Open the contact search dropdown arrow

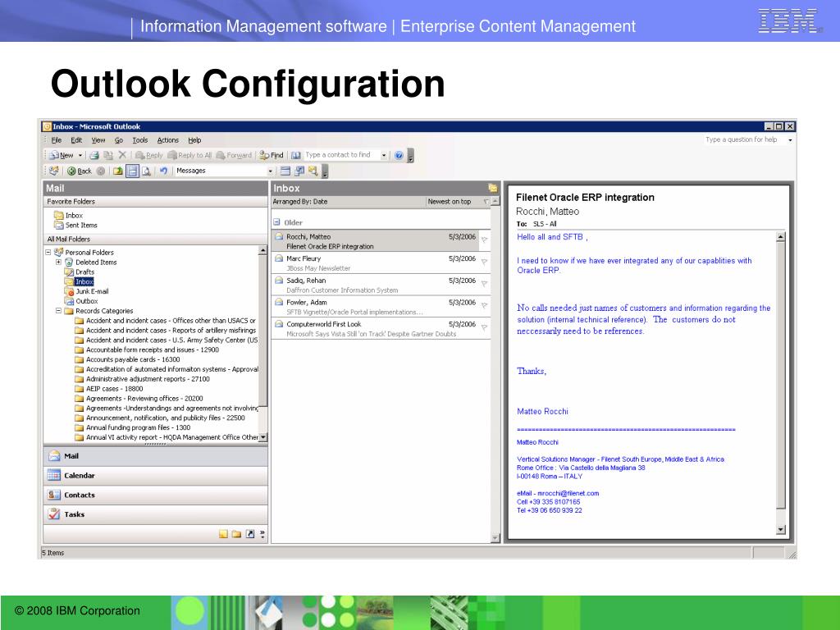click(384, 155)
